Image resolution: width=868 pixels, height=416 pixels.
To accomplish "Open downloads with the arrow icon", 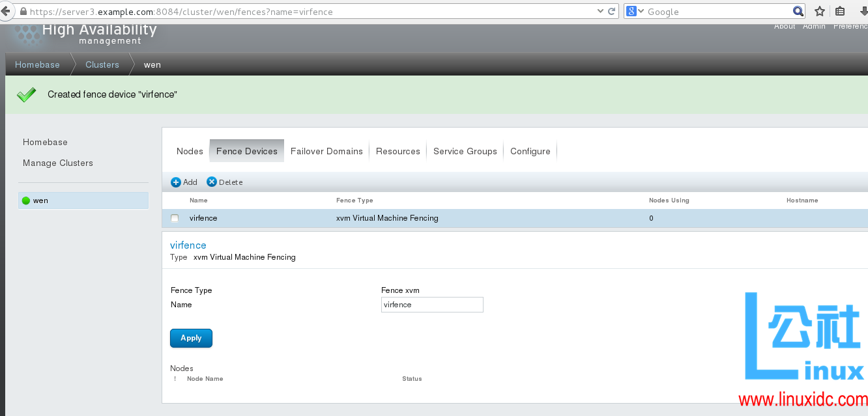I will coord(863,11).
